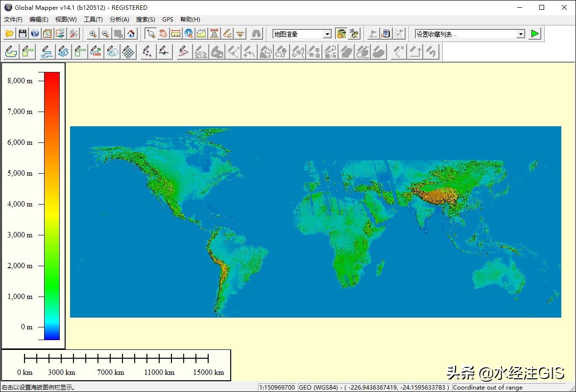Click the layer export icon beside the control center
Image resolution: width=576 pixels, height=392 pixels.
60,34
